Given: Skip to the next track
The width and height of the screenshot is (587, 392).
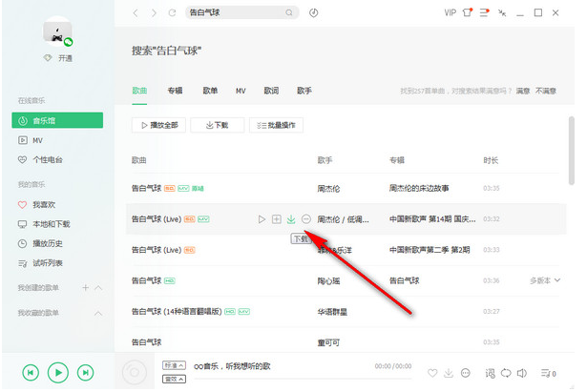Looking at the screenshot, I should [x=85, y=373].
